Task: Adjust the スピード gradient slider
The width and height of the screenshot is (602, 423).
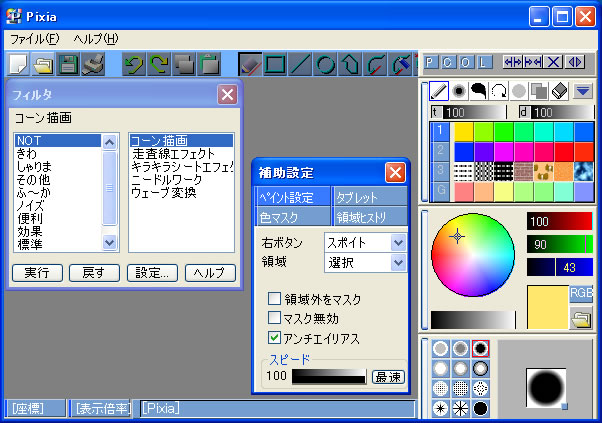Action: pyautogui.click(x=329, y=377)
